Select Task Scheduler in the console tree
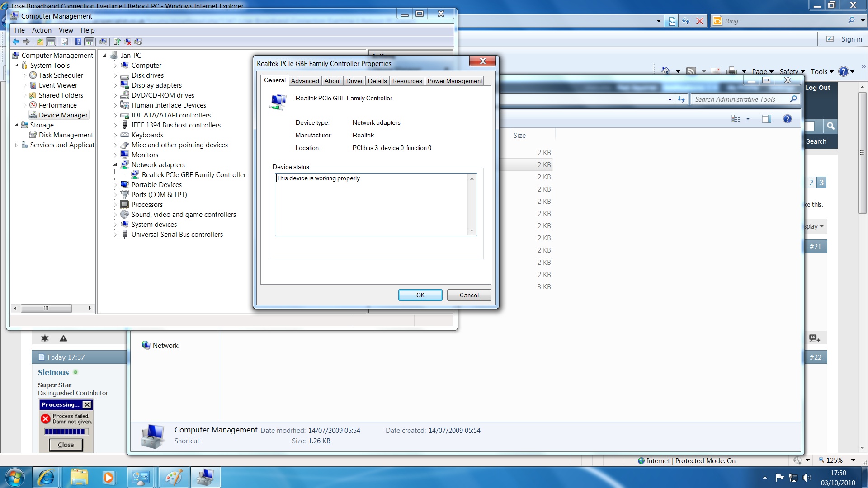The image size is (868, 488). pos(61,75)
